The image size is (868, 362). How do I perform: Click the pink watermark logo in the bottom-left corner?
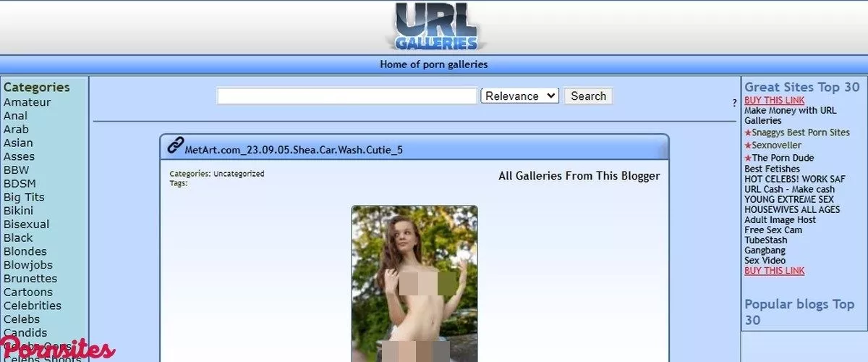[x=56, y=349]
